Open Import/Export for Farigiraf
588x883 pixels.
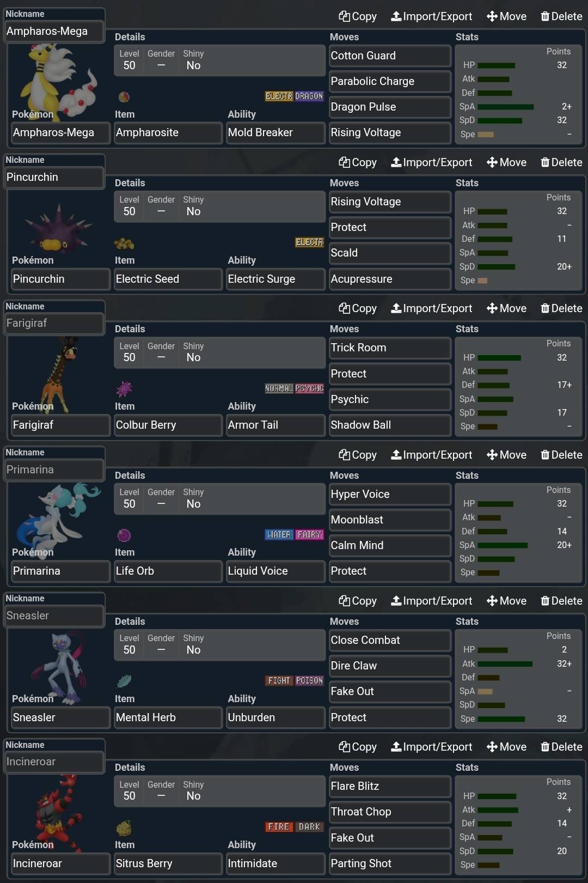[x=432, y=308]
